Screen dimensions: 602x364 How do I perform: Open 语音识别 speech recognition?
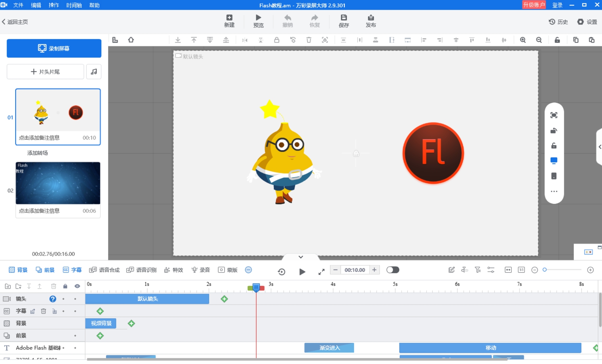(141, 270)
